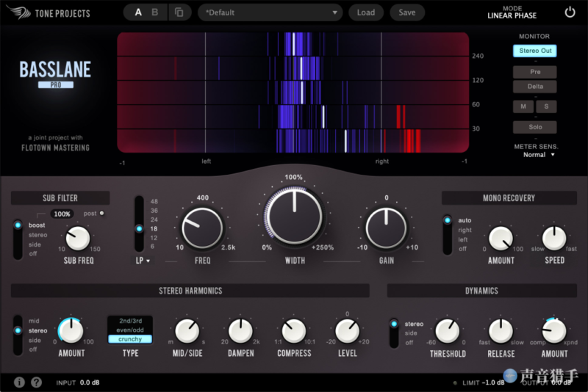Viewport: 588px width, 392px height.
Task: Open the info icon in footer
Action: tap(20, 382)
